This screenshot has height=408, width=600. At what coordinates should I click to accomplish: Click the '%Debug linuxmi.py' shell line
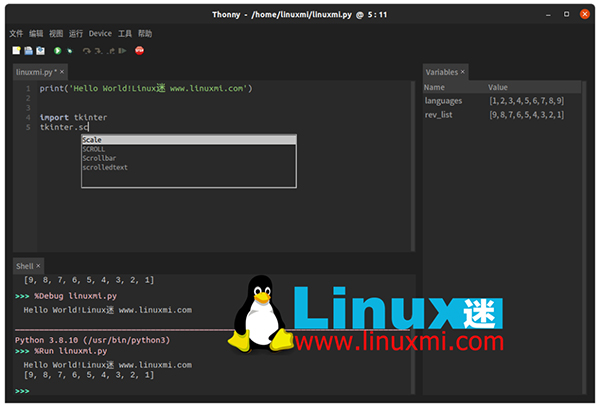tap(75, 296)
